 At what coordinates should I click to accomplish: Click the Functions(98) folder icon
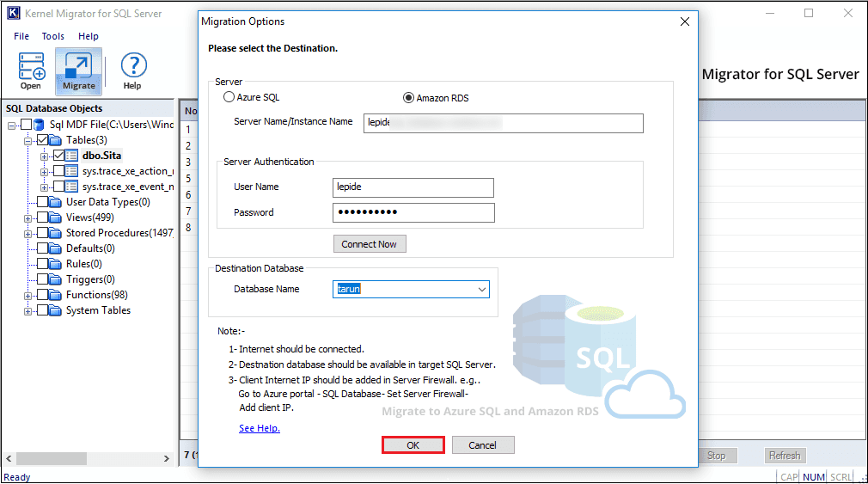(55, 295)
